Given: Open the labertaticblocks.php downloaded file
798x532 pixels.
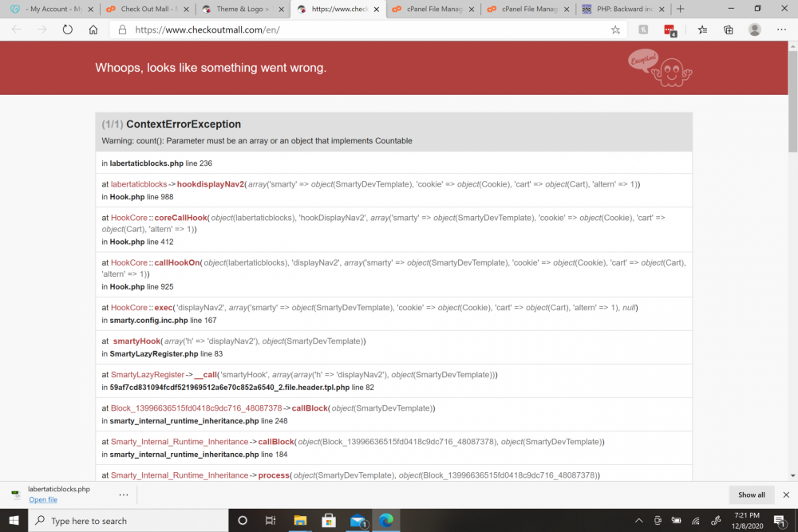Looking at the screenshot, I should (x=41, y=499).
